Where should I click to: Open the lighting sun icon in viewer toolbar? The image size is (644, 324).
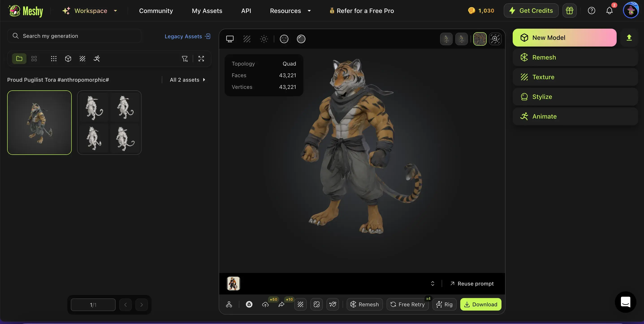click(264, 39)
